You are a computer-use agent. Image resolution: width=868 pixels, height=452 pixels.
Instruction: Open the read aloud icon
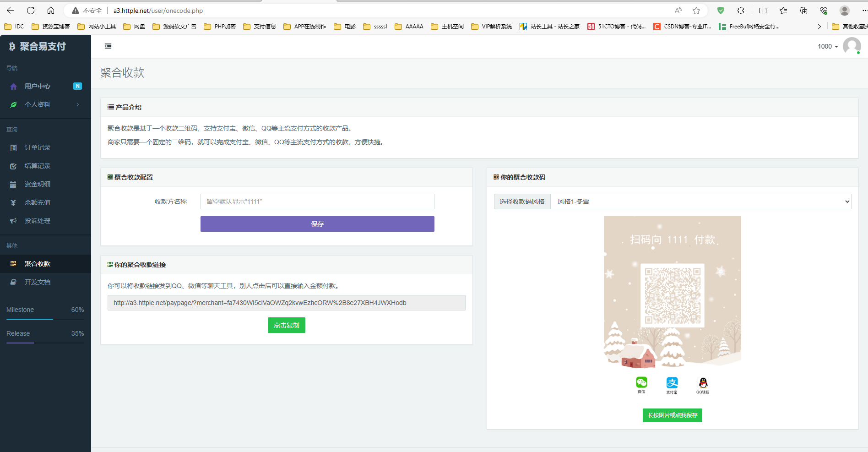678,11
